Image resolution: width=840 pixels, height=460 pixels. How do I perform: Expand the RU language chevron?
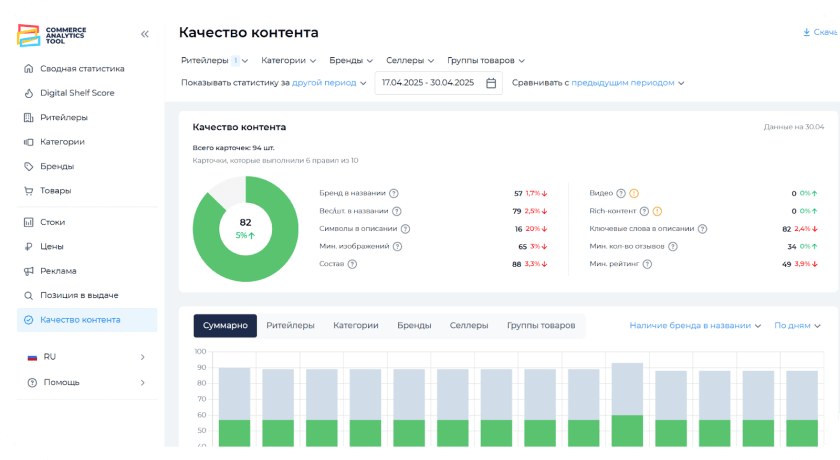[142, 357]
